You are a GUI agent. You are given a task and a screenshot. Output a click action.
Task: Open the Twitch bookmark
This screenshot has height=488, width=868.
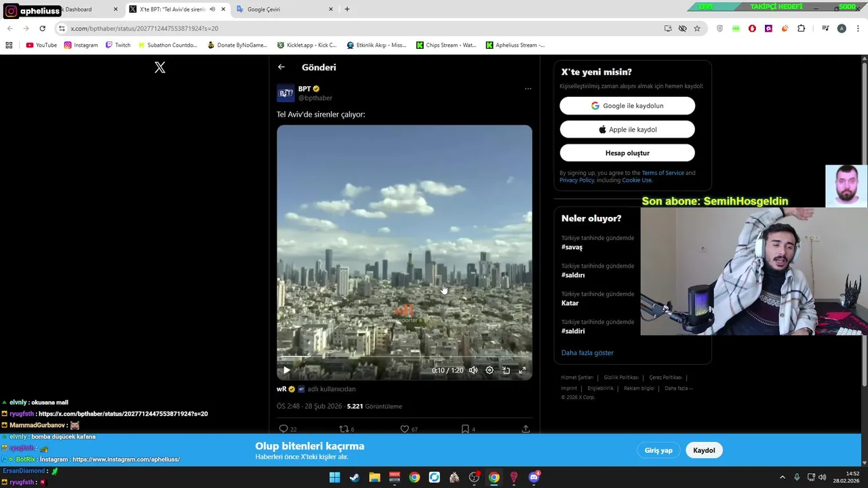point(118,45)
